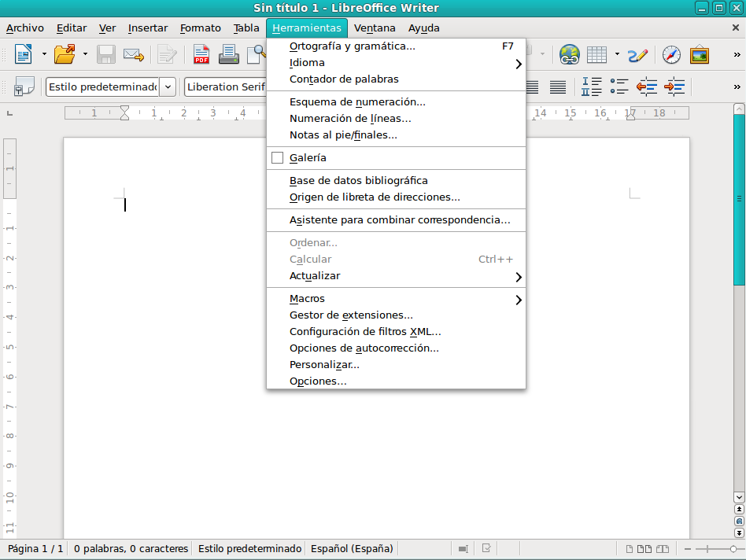Click the Liberation Serif font name field
The image size is (746, 560).
click(x=226, y=87)
